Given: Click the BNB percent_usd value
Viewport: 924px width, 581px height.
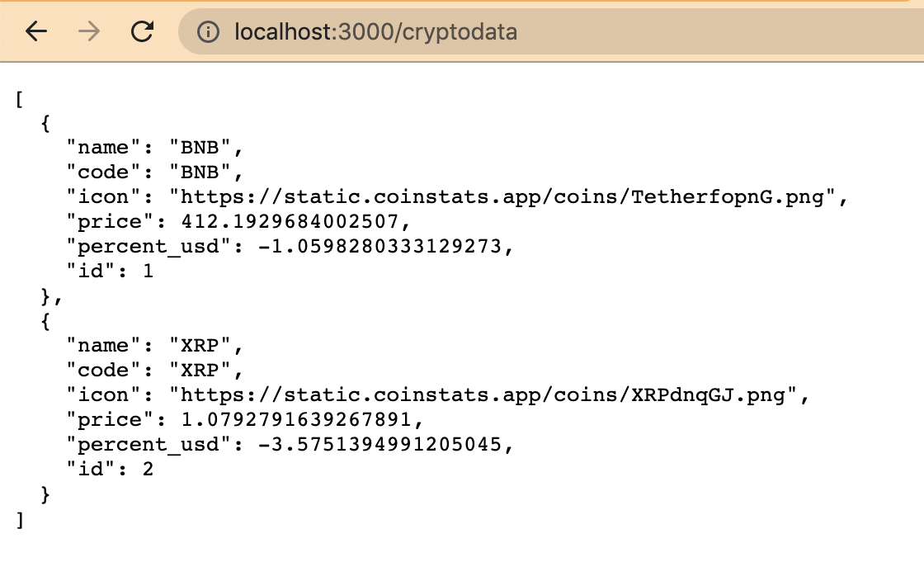Looking at the screenshot, I should tap(380, 246).
